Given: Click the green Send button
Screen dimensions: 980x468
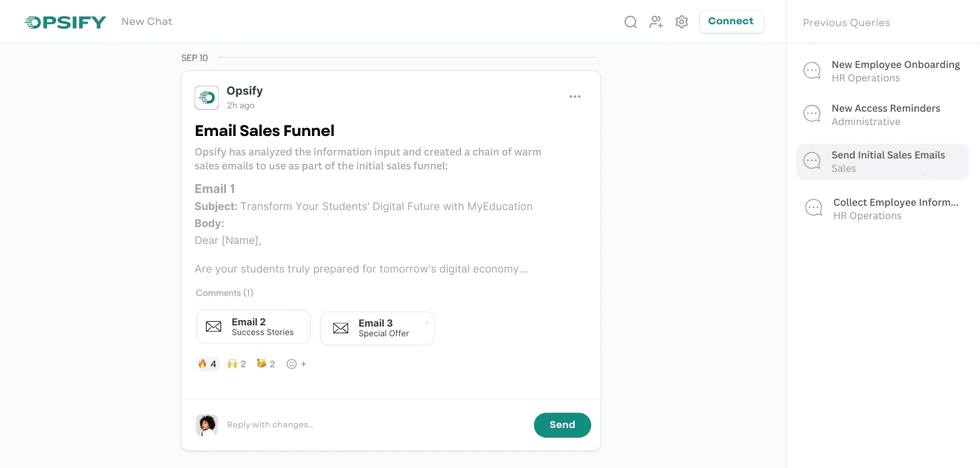Looking at the screenshot, I should click(562, 425).
